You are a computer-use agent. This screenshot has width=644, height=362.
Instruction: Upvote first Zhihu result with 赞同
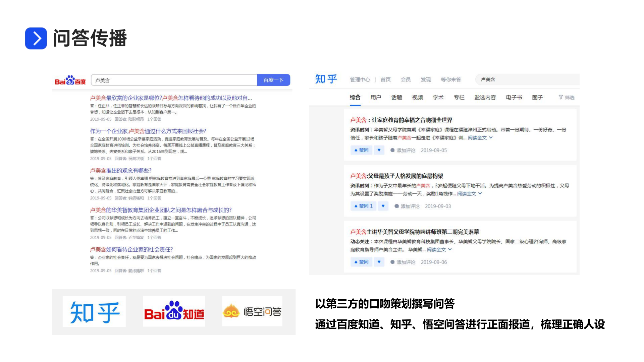(361, 150)
